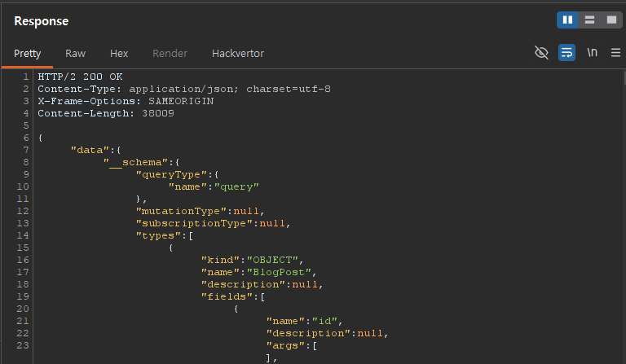This screenshot has width=626, height=364.
Task: Switch to tabbed single-pane layout
Action: [611, 20]
